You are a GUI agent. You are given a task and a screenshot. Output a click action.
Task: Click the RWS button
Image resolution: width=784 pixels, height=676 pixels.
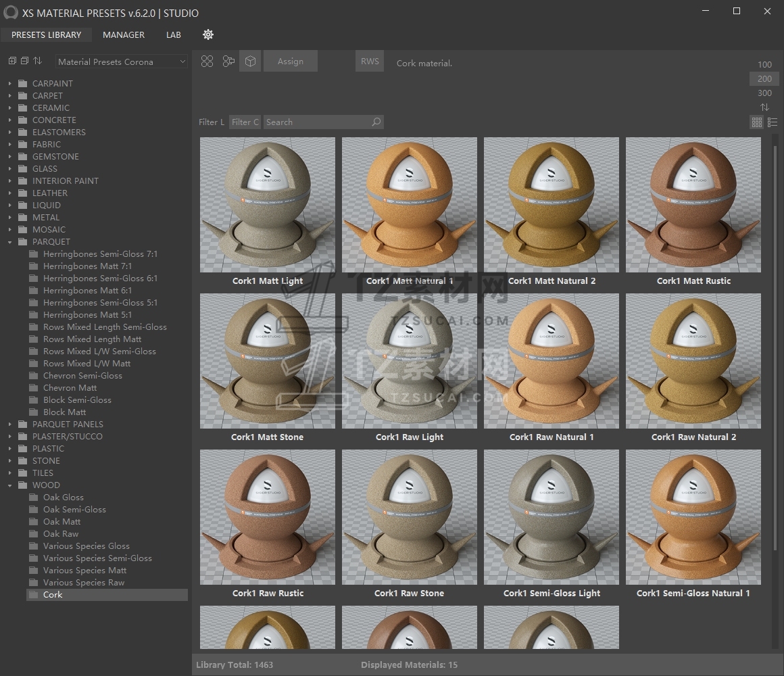pos(370,62)
